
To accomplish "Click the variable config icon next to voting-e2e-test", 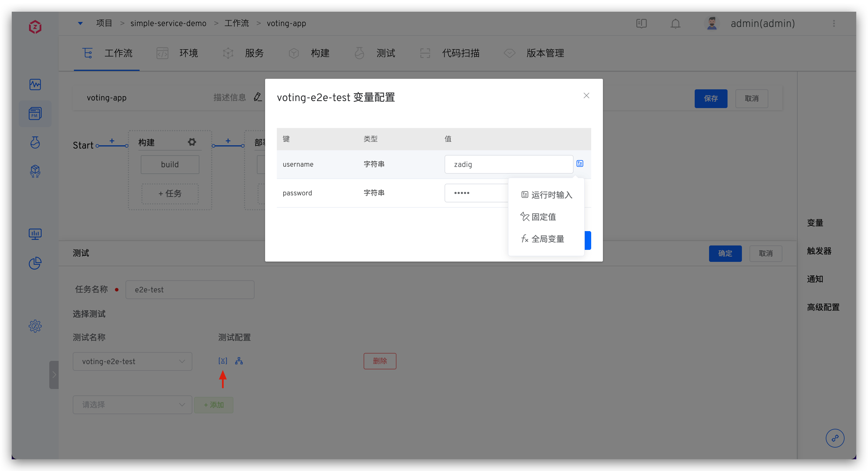I will click(x=223, y=361).
